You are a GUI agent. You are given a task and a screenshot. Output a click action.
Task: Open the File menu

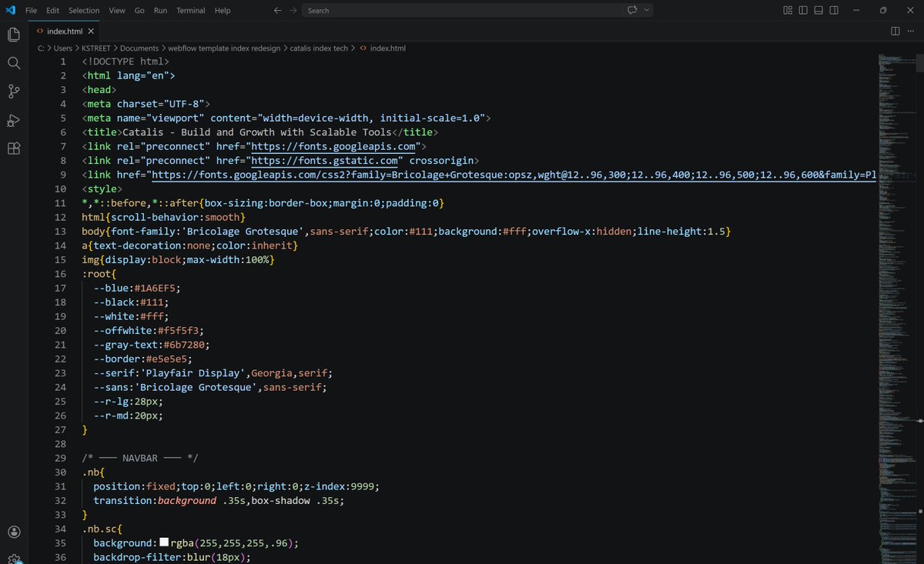(x=31, y=10)
